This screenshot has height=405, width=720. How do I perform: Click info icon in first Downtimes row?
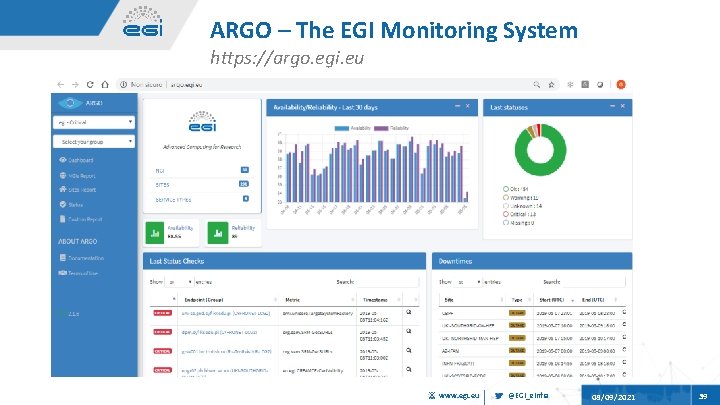(x=624, y=312)
